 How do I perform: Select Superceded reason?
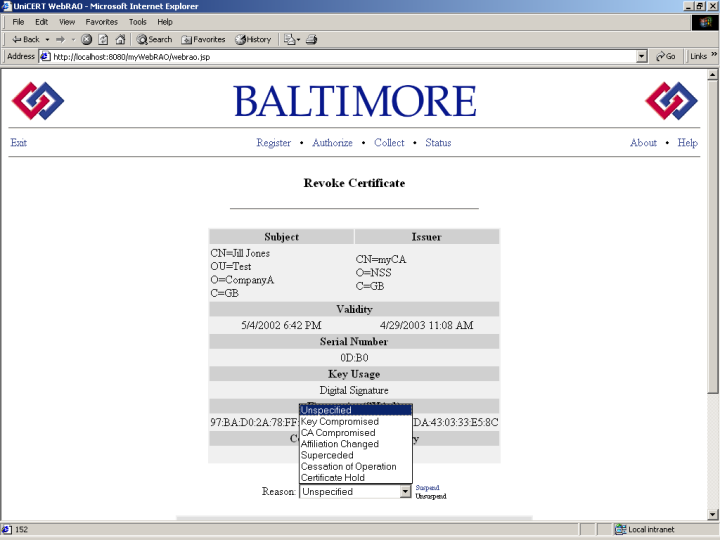[x=356, y=455]
